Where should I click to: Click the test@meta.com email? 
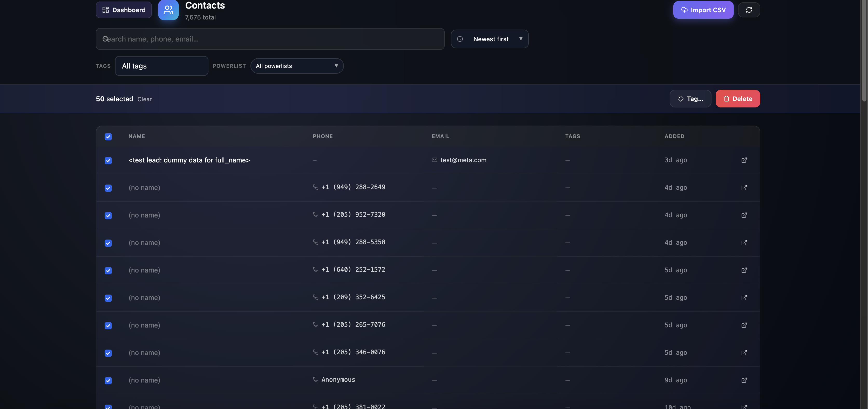tap(463, 160)
